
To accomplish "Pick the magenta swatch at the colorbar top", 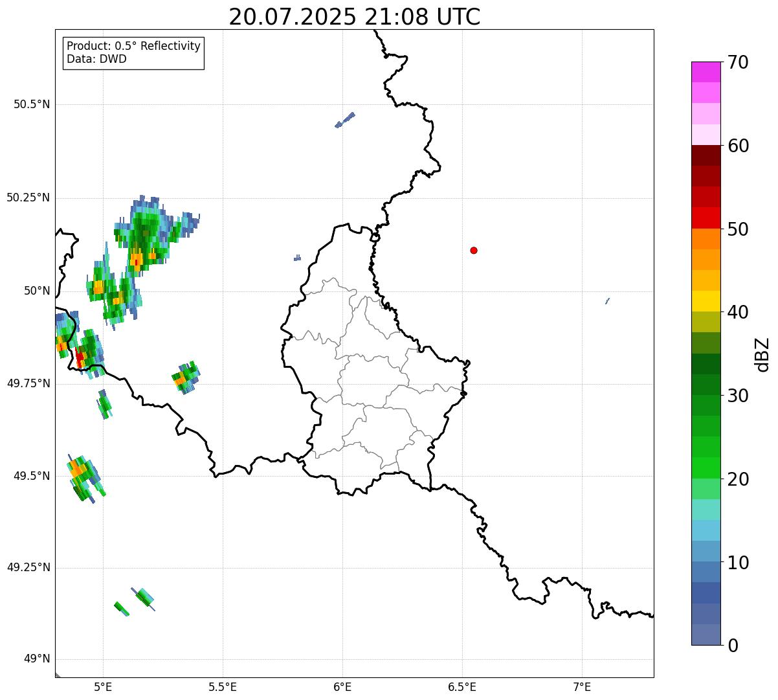I will (x=706, y=72).
